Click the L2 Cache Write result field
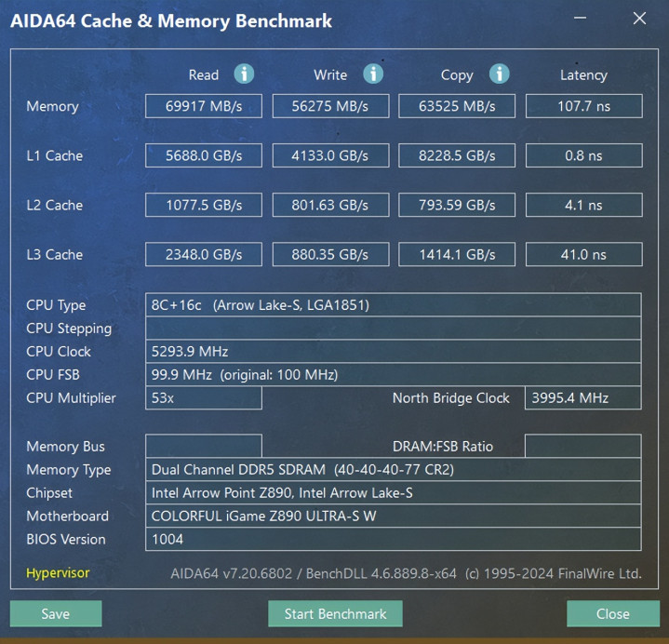The image size is (669, 644). click(330, 205)
